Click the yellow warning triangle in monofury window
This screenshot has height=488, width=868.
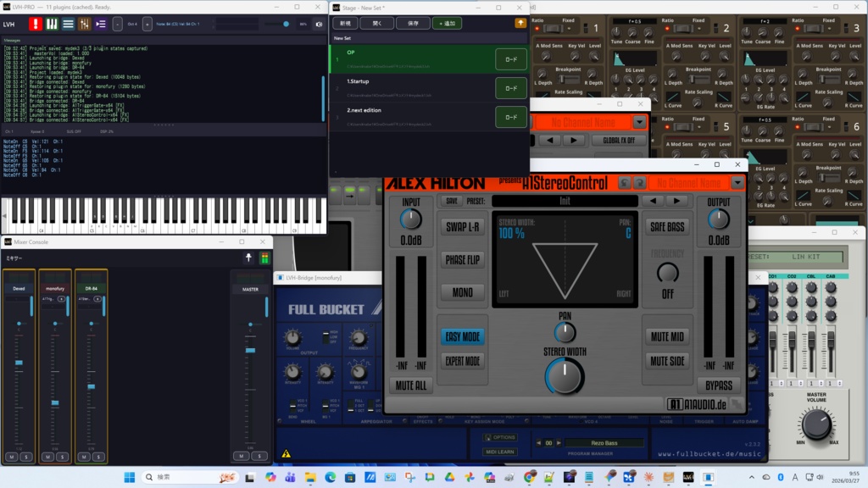pyautogui.click(x=287, y=454)
